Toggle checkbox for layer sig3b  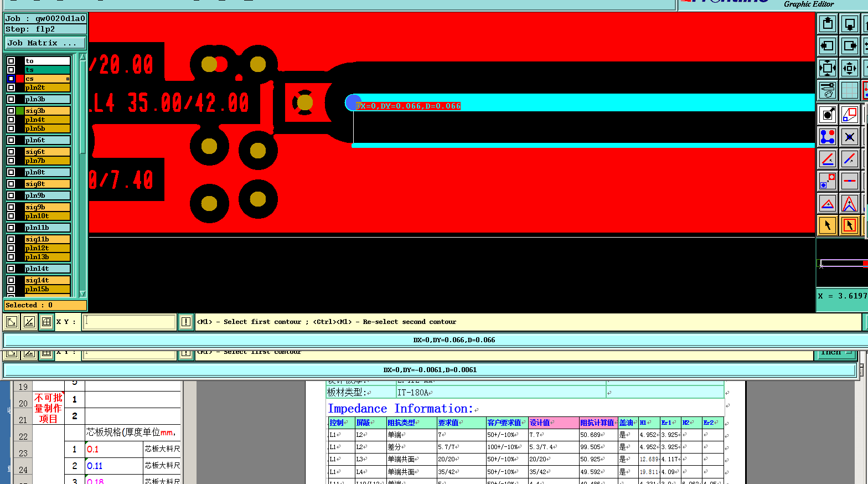tap(11, 111)
